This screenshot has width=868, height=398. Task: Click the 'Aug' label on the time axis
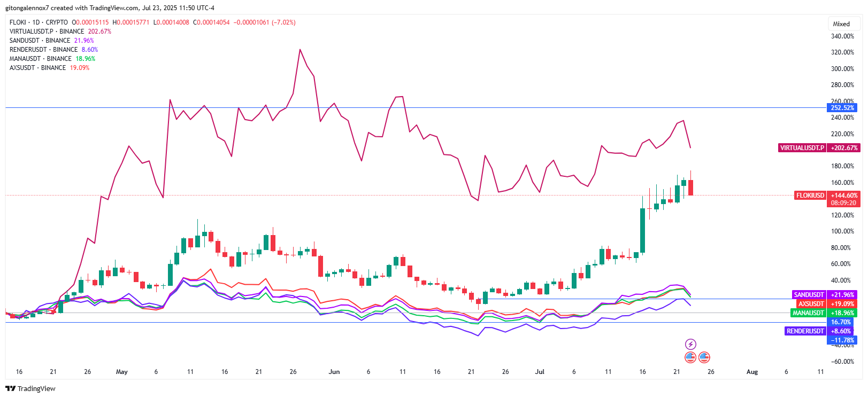[752, 372]
